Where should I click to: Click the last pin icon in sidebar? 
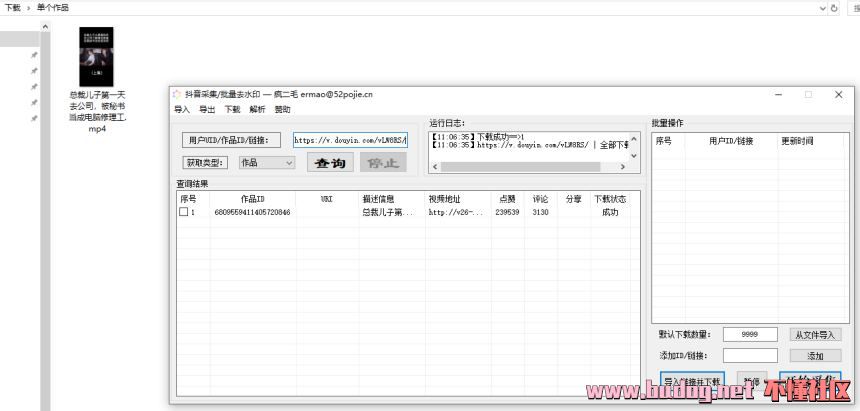pos(34,118)
